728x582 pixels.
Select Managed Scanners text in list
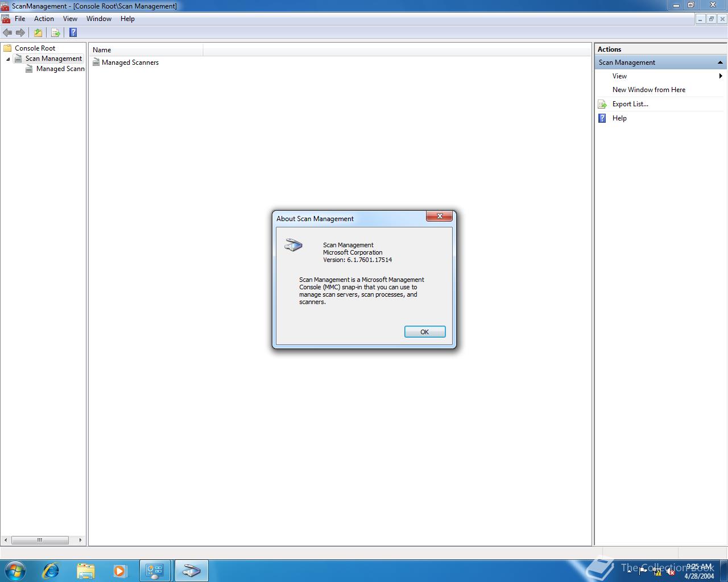coord(130,63)
